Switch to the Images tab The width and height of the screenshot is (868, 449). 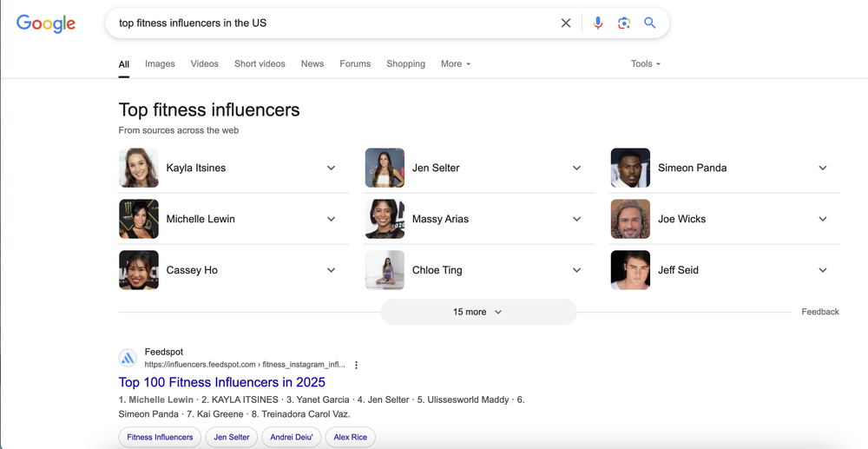pos(160,63)
